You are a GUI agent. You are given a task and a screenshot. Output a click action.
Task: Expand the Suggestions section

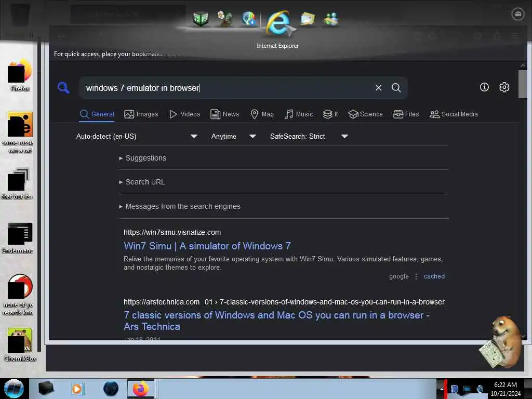click(x=142, y=158)
